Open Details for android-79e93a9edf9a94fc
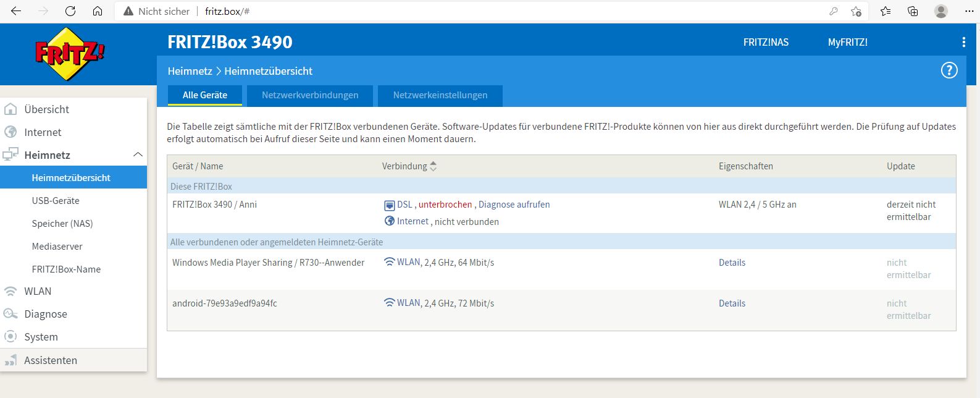Screen dimensions: 980x398 coord(732,303)
